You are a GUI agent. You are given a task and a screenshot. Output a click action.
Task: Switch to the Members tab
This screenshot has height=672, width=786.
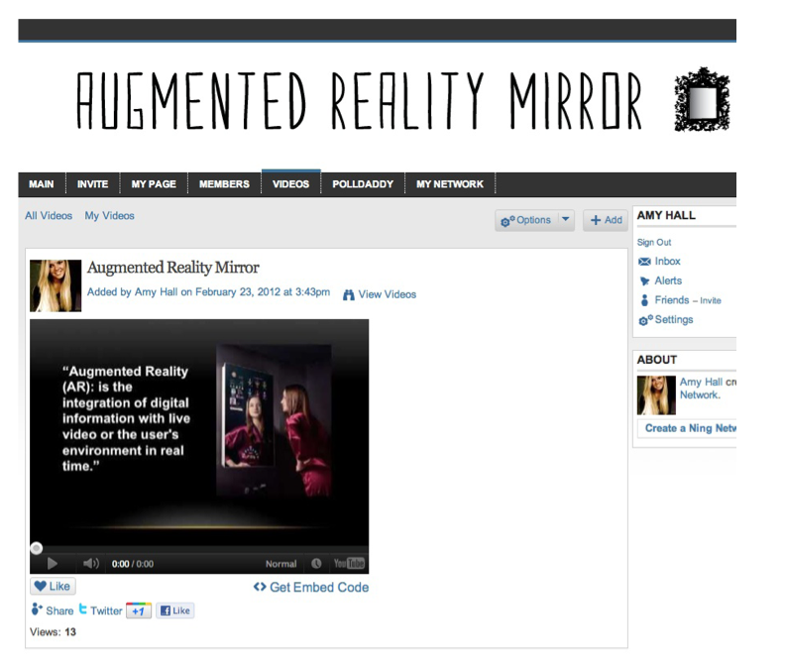tap(224, 184)
